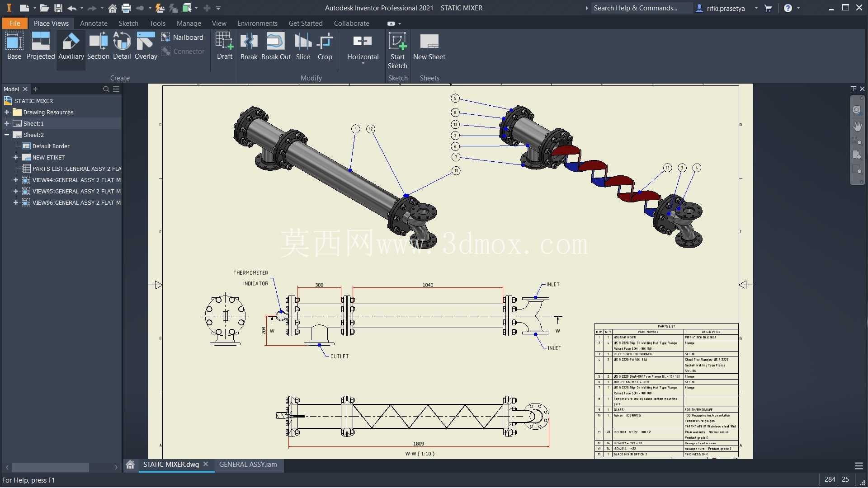Save the drawing with Save icon
The image size is (868, 488).
point(58,8)
